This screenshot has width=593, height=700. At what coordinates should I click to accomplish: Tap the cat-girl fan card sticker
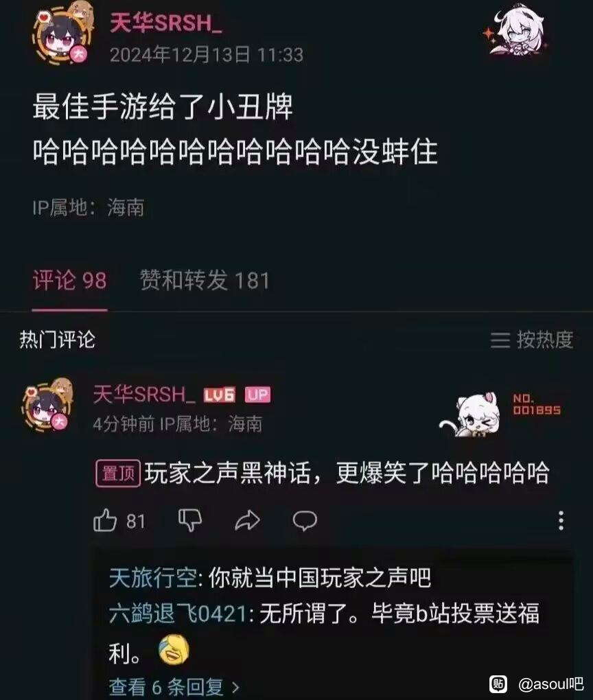(469, 415)
